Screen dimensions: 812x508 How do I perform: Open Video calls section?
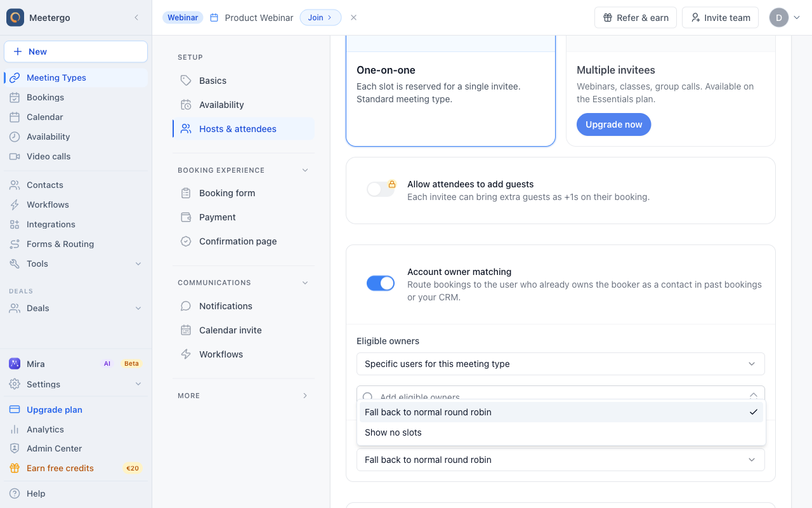click(76, 156)
